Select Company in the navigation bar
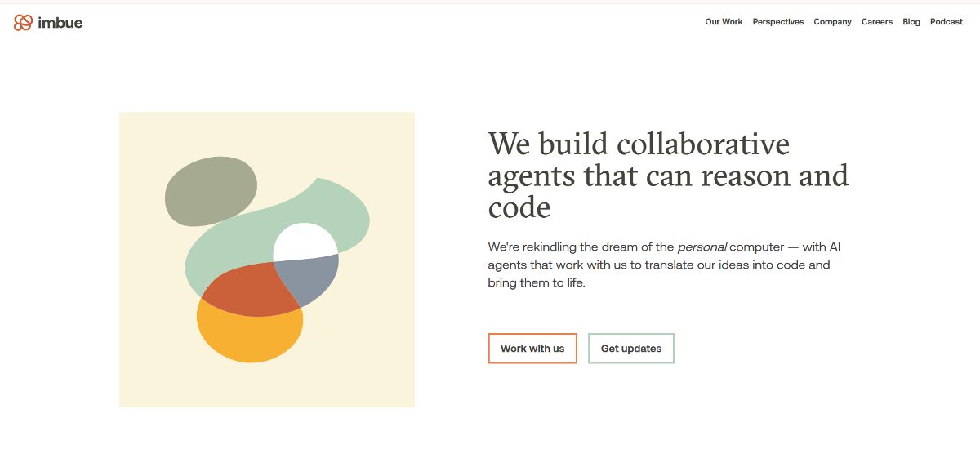Viewport: 980px width, 449px height. pyautogui.click(x=832, y=22)
